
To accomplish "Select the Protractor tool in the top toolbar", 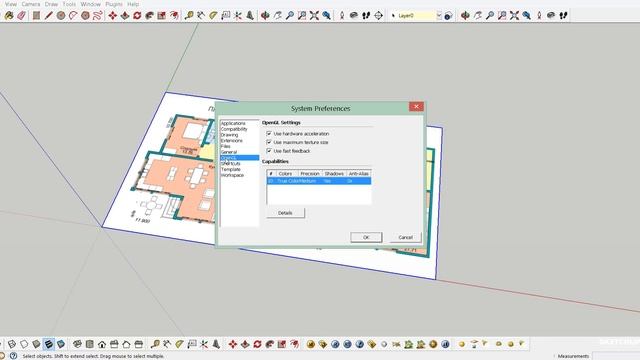I will pos(213,16).
